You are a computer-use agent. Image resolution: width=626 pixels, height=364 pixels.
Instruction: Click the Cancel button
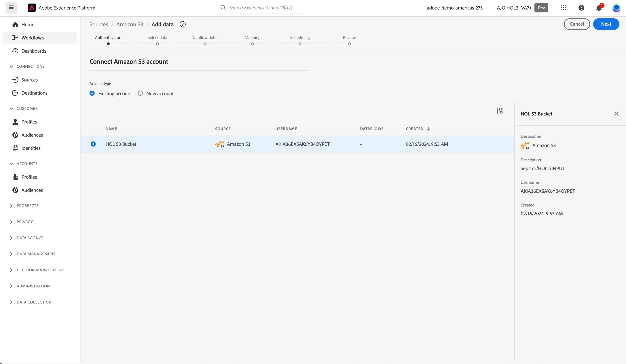pyautogui.click(x=577, y=24)
